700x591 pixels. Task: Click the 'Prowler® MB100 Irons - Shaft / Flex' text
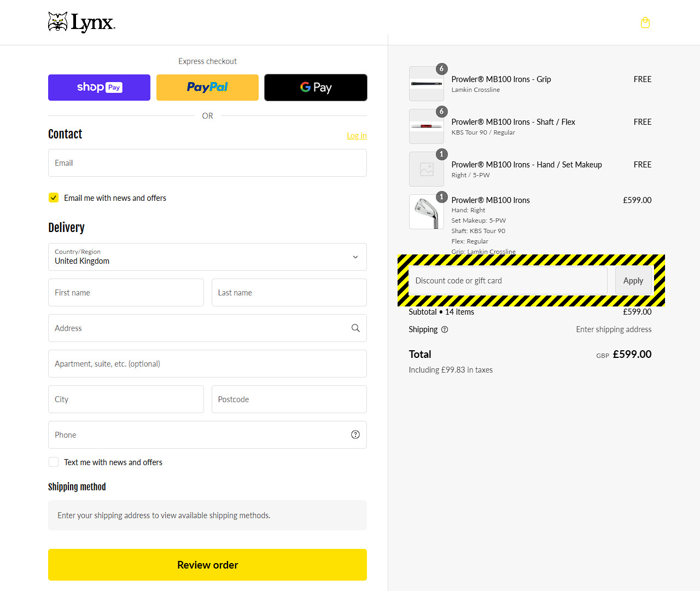513,122
